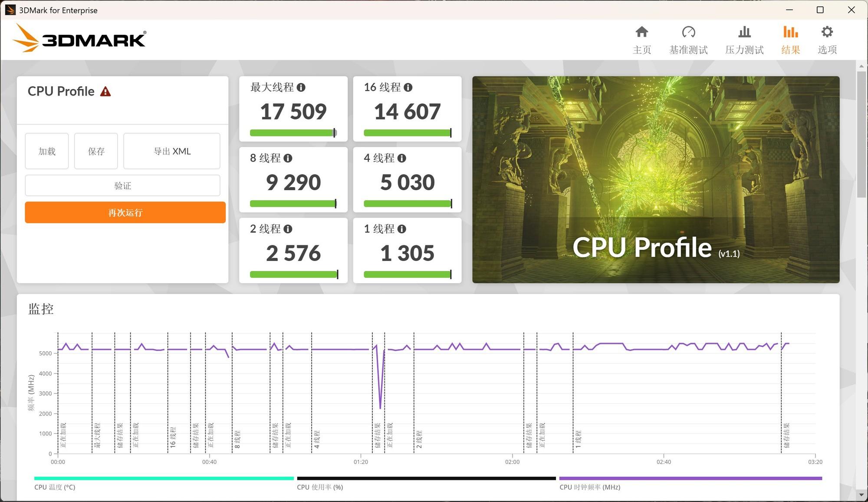Click the 验证 validate button
The image size is (868, 502).
coord(122,185)
